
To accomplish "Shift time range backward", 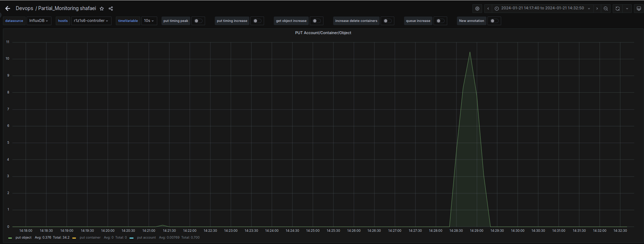I will click(x=488, y=9).
